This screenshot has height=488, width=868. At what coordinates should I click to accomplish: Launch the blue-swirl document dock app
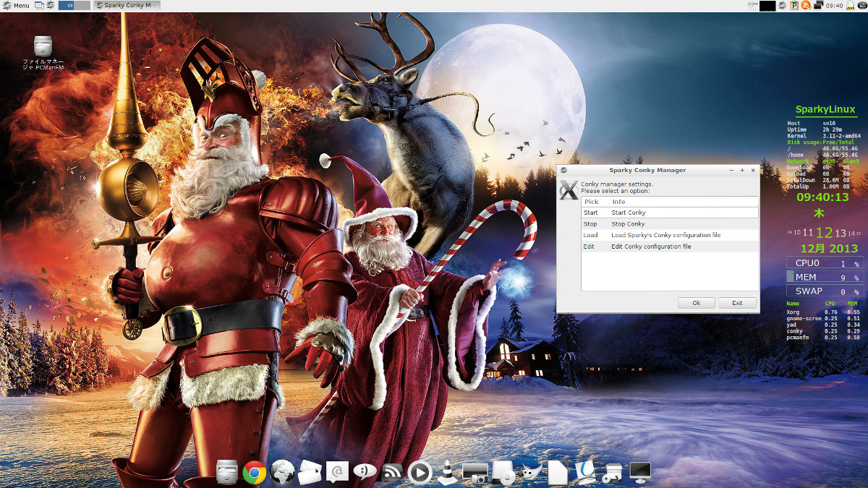[585, 473]
